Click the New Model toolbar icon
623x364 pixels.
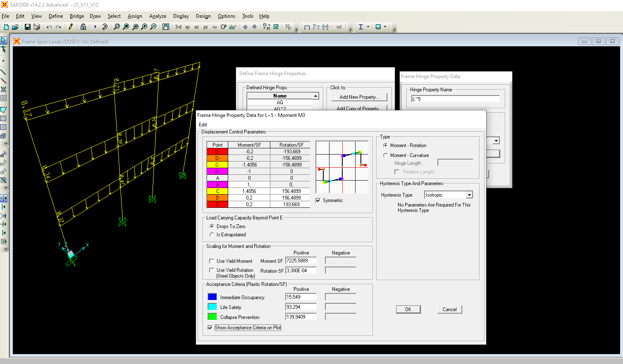[6, 27]
